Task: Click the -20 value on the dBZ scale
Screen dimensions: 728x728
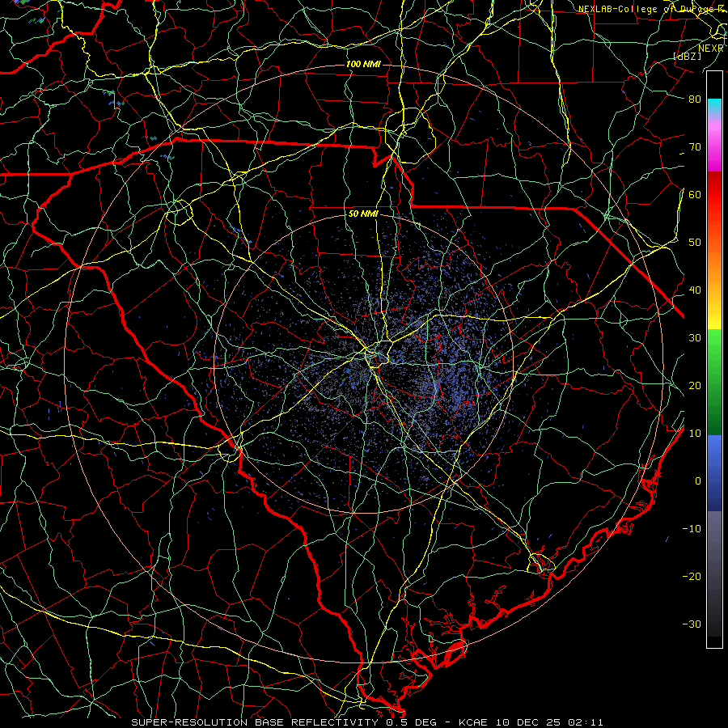Action: coord(692,577)
